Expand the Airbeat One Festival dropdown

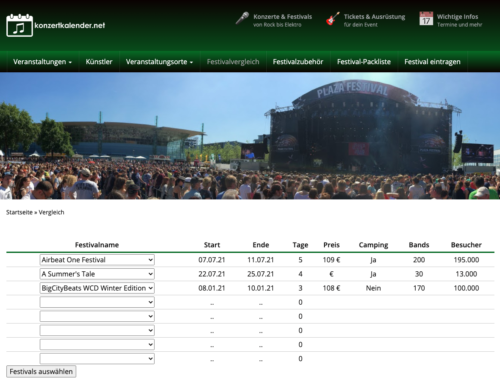pyautogui.click(x=97, y=260)
